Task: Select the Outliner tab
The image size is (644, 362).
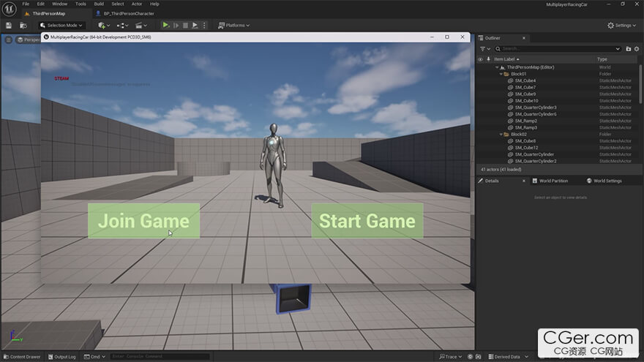Action: [492, 38]
